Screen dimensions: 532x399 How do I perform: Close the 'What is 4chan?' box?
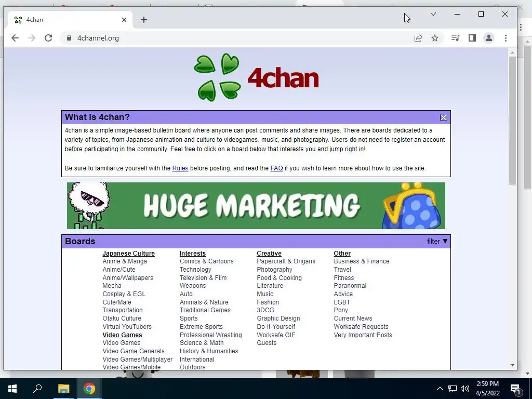444,117
